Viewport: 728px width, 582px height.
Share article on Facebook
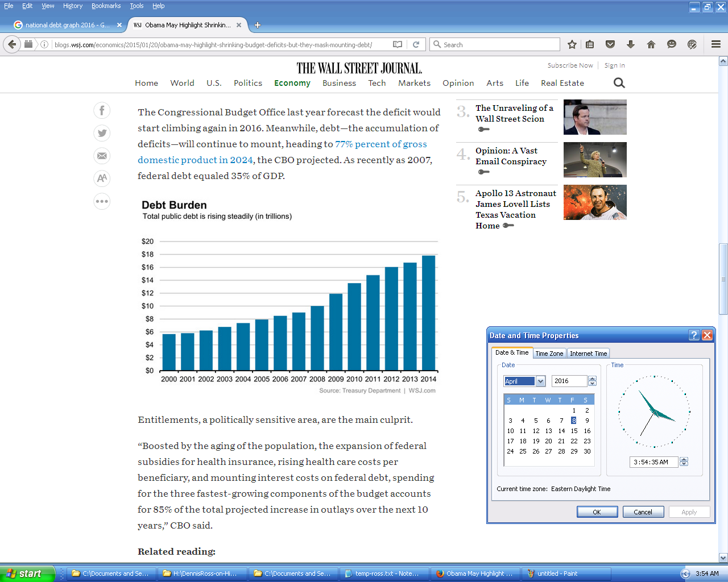click(x=102, y=110)
